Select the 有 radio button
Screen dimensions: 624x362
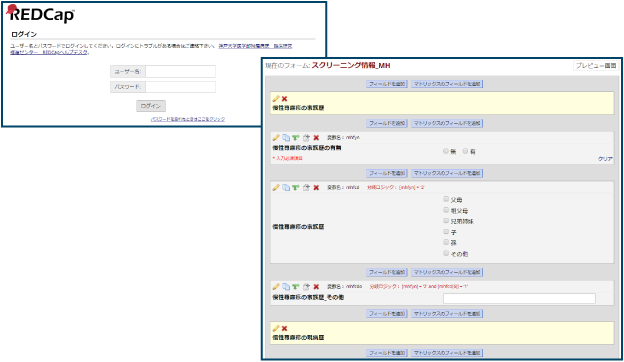[x=465, y=151]
